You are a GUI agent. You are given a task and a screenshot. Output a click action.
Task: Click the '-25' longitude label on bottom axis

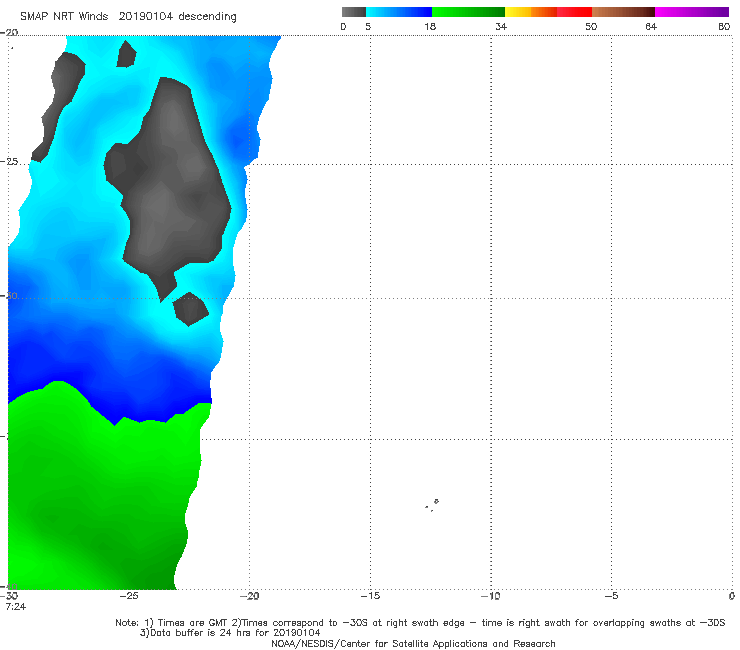(128, 596)
